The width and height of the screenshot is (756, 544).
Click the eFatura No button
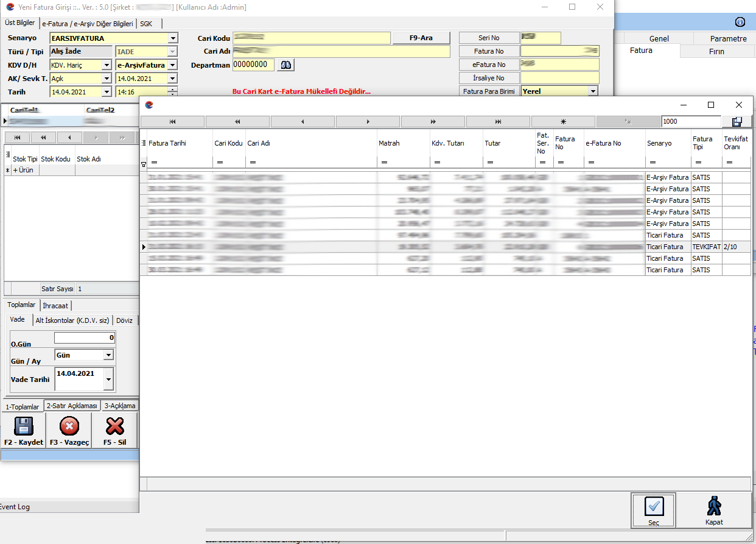(489, 65)
